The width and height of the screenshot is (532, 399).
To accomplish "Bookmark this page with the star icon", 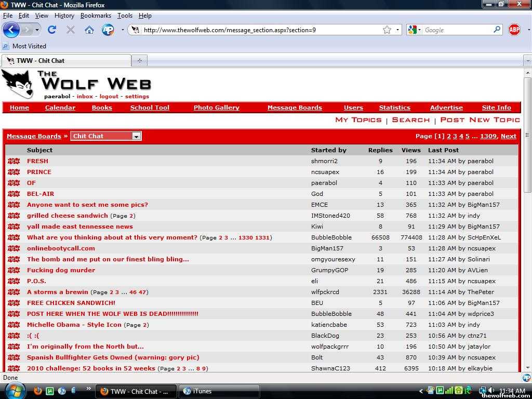I will (x=387, y=30).
